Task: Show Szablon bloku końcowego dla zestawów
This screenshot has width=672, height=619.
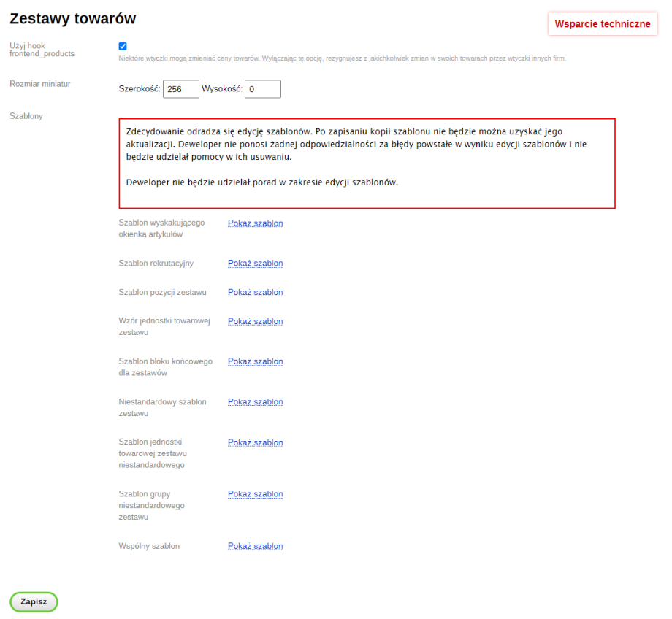Action: point(255,362)
